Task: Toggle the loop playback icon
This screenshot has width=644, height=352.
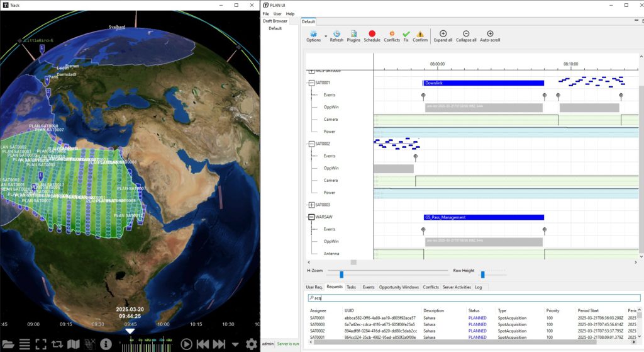Action: (x=57, y=344)
